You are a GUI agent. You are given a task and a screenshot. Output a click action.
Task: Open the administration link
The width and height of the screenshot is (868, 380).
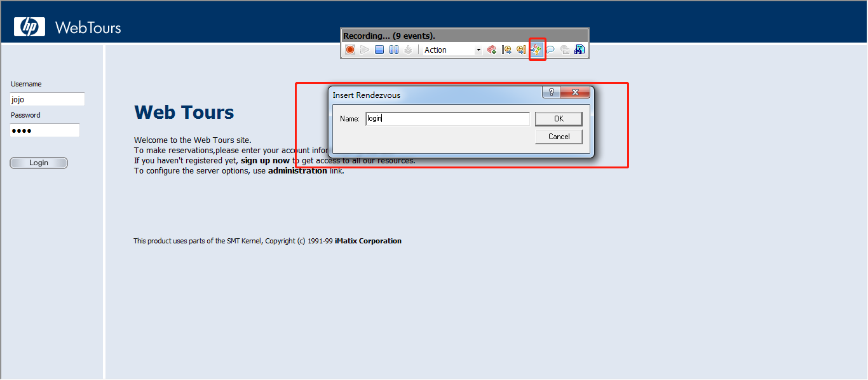(297, 171)
